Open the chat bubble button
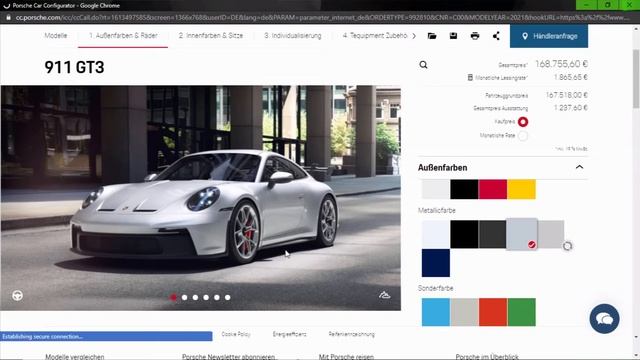The height and width of the screenshot is (360, 640). 604,318
